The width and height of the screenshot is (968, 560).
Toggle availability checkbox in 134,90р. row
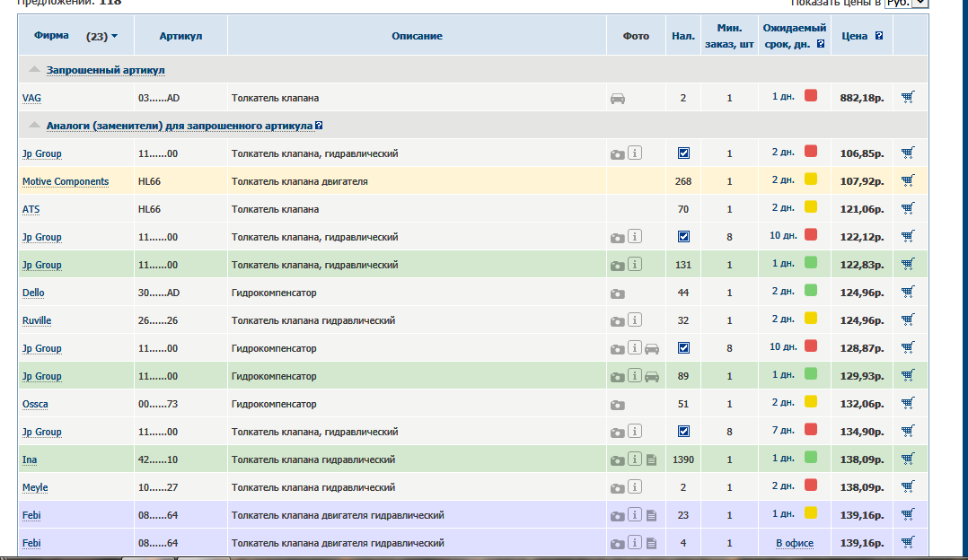coord(683,432)
